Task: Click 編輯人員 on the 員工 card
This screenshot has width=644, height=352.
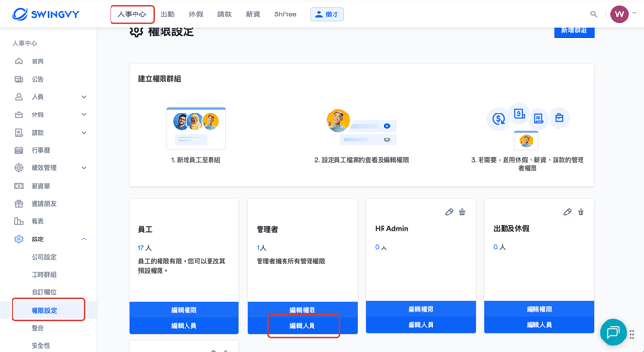Action: 184,325
